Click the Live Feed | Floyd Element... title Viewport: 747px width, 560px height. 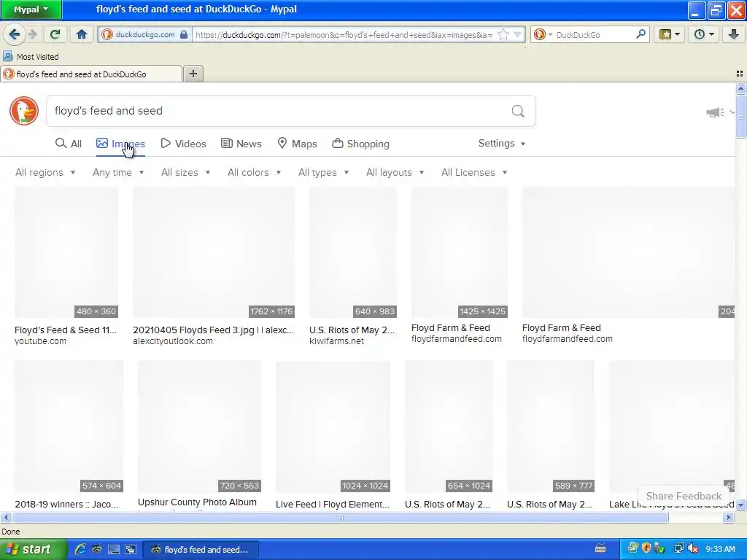333,505
